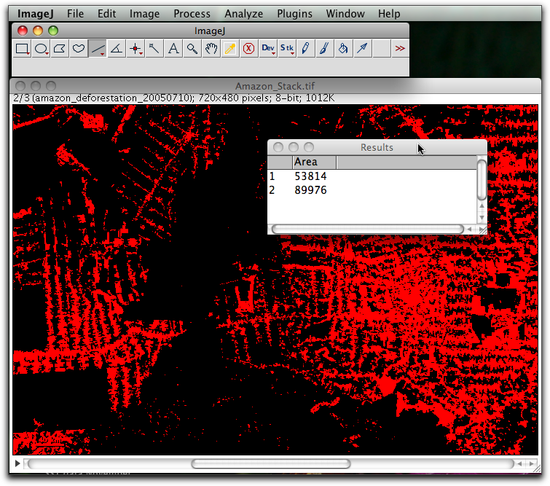This screenshot has height=486, width=550.
Task: Open the Stk stack tools dropdown
Action: (287, 48)
